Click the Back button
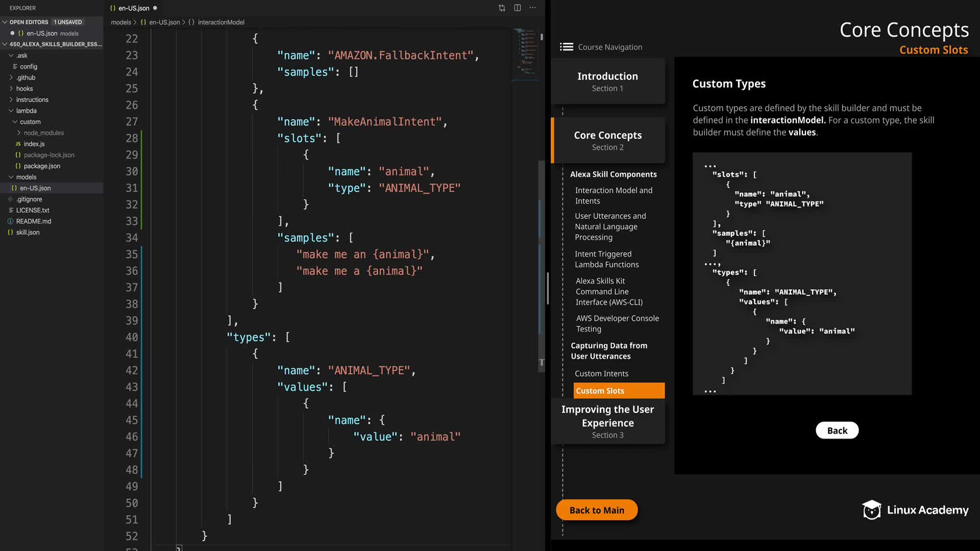Screen dimensions: 980x551 pyautogui.click(x=837, y=430)
